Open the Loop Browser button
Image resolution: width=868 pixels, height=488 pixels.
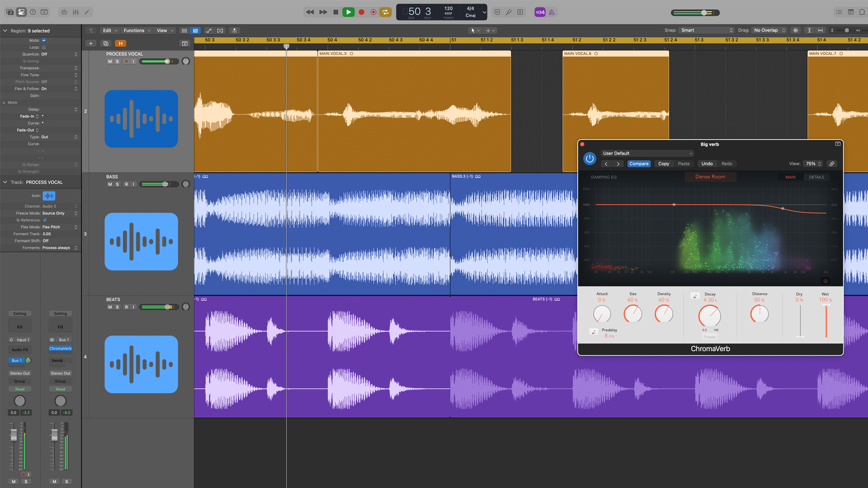click(x=862, y=12)
